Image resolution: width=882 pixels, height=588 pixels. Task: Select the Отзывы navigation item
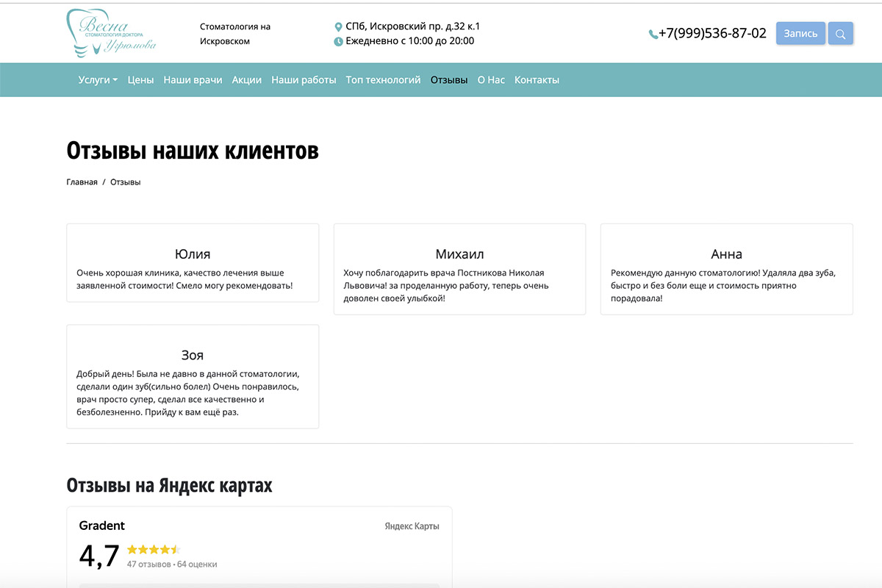click(449, 79)
